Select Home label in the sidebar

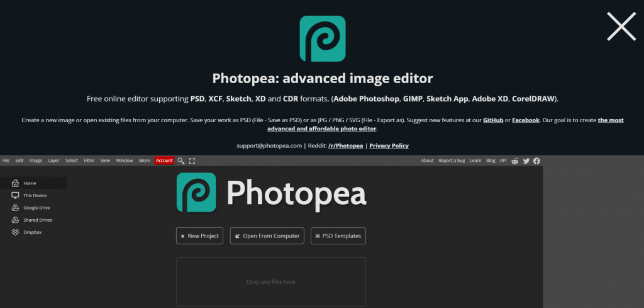tap(30, 183)
